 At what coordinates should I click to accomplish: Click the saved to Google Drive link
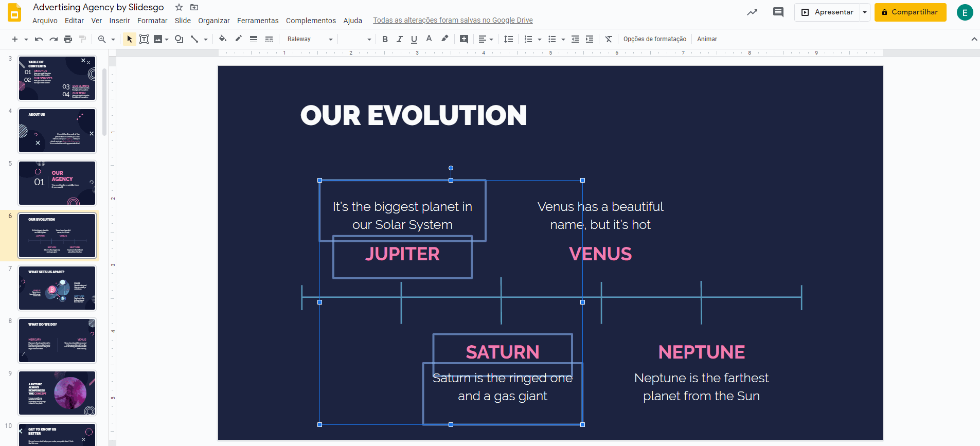click(x=453, y=21)
